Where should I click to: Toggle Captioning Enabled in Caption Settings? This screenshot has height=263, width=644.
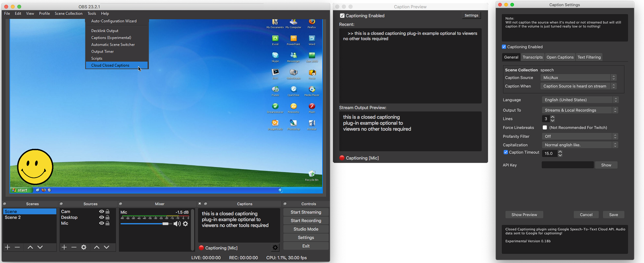(504, 47)
